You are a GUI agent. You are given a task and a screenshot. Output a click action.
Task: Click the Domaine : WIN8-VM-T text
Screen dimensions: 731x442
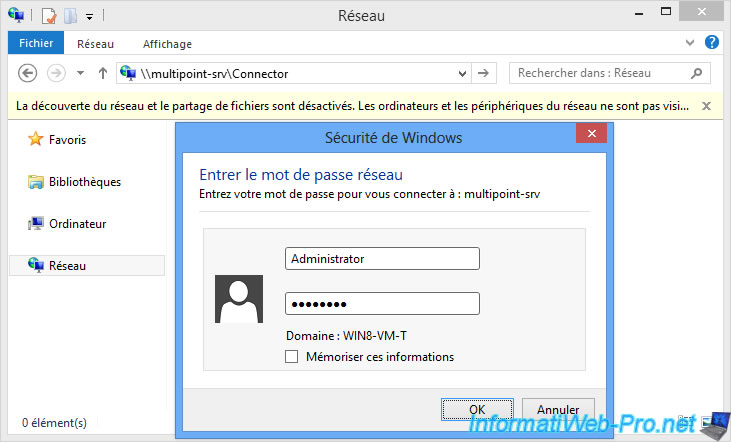point(346,336)
